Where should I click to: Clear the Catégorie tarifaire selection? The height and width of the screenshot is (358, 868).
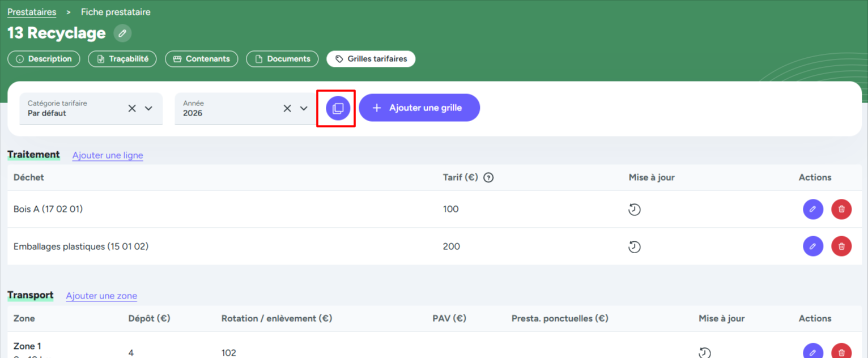[132, 108]
